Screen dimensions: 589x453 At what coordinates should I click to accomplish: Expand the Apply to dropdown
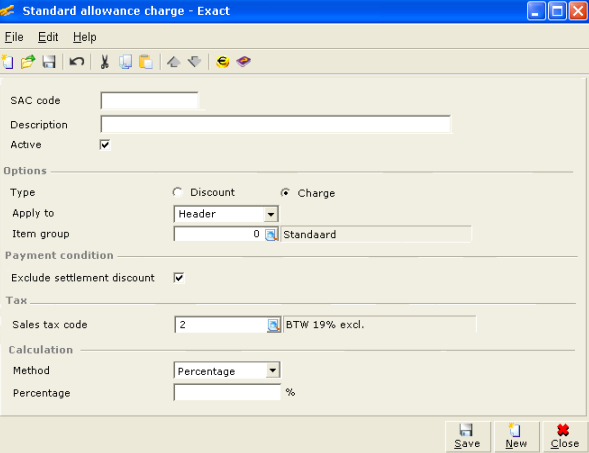271,214
